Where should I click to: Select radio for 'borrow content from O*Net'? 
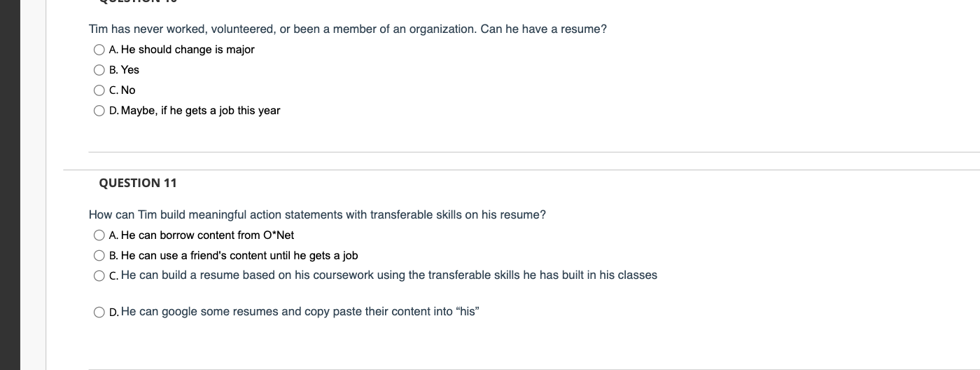(x=99, y=235)
